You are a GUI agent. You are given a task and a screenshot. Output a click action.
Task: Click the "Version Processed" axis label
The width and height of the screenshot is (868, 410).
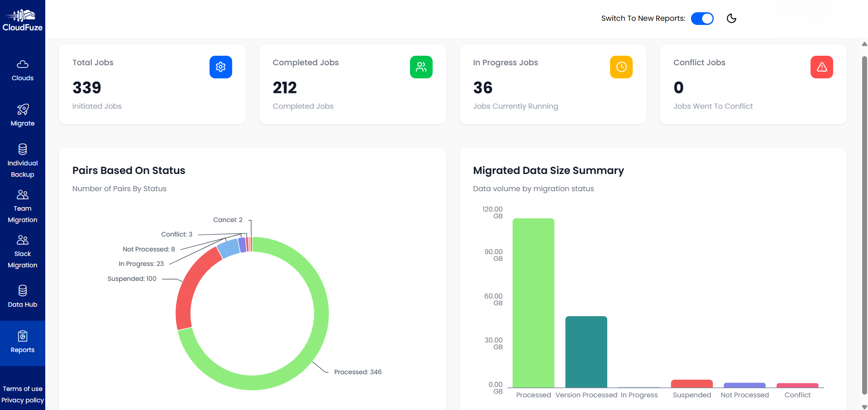[587, 395]
